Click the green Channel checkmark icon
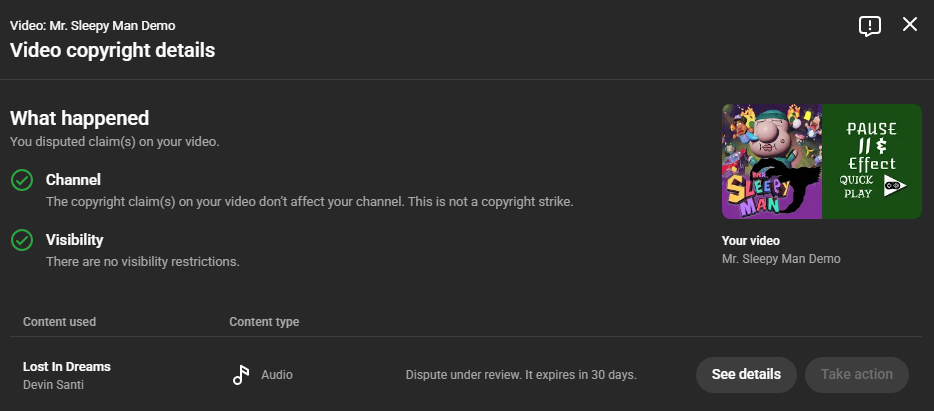934x411 pixels. [22, 180]
